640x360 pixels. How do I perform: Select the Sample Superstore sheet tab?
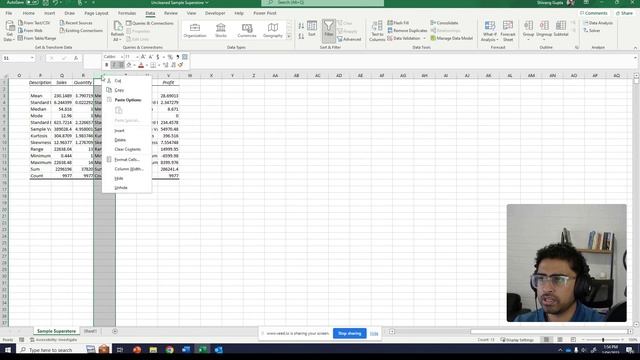click(x=56, y=331)
